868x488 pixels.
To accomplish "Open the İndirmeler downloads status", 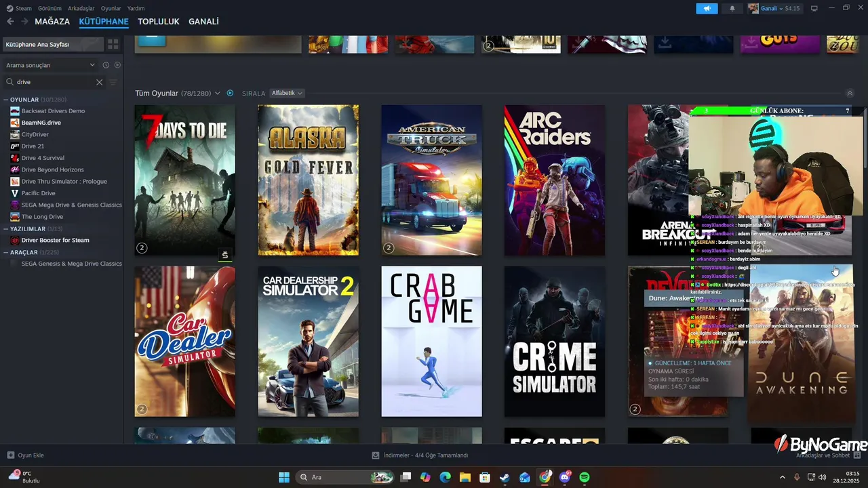I will [420, 455].
